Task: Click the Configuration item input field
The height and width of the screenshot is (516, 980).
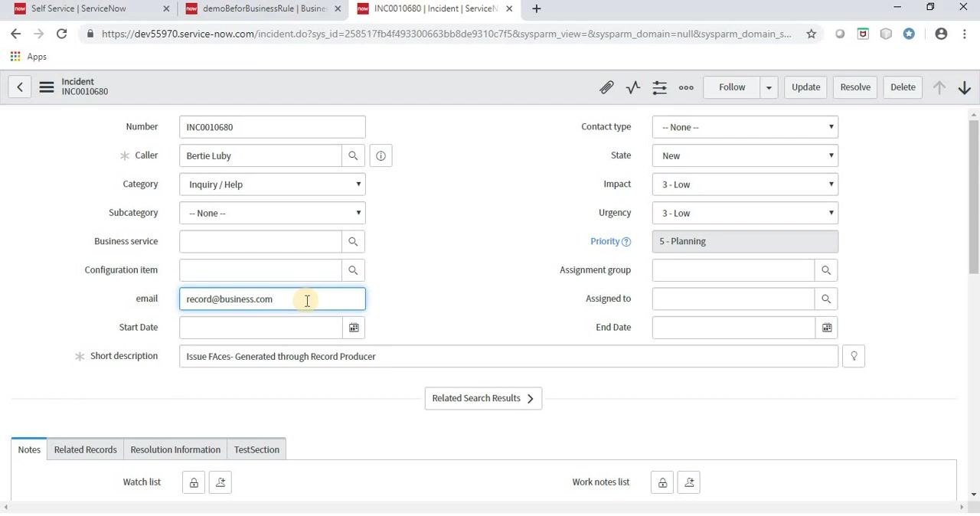Action: pyautogui.click(x=261, y=270)
